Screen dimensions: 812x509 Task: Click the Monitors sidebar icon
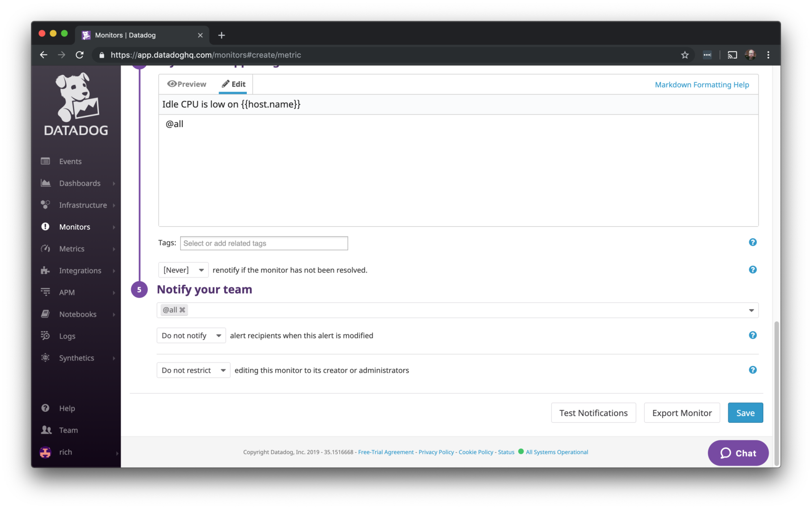pos(46,227)
